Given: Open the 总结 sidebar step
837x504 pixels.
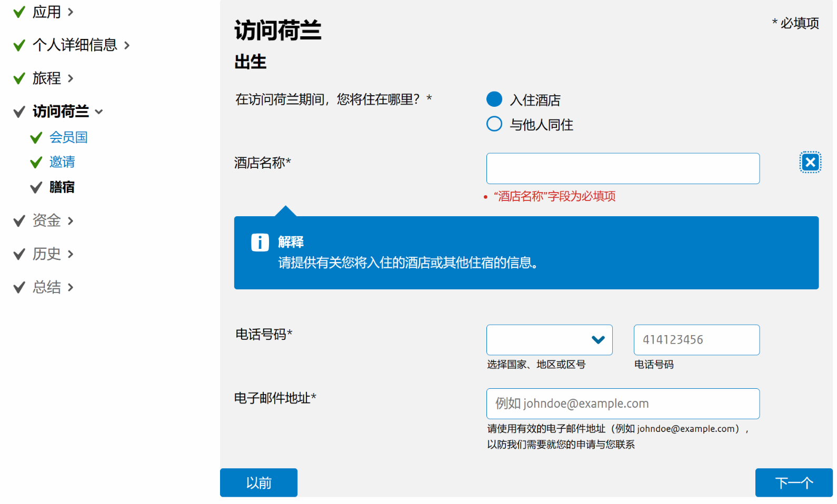Looking at the screenshot, I should (x=47, y=287).
